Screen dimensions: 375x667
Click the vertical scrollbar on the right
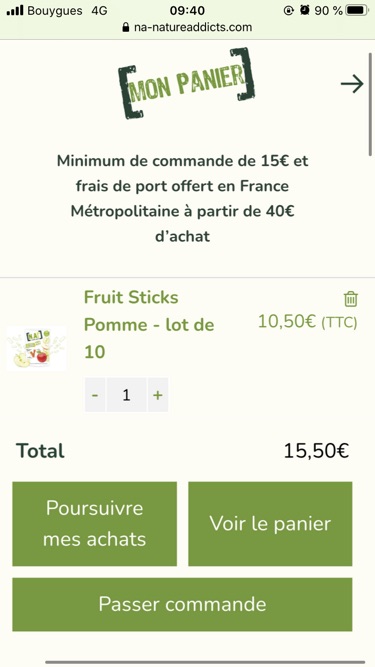370,104
